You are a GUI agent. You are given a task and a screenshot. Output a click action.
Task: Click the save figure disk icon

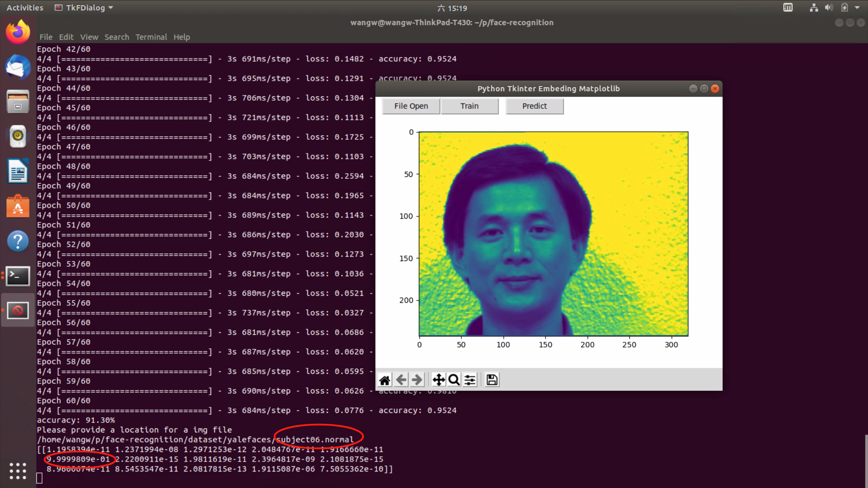pos(491,380)
